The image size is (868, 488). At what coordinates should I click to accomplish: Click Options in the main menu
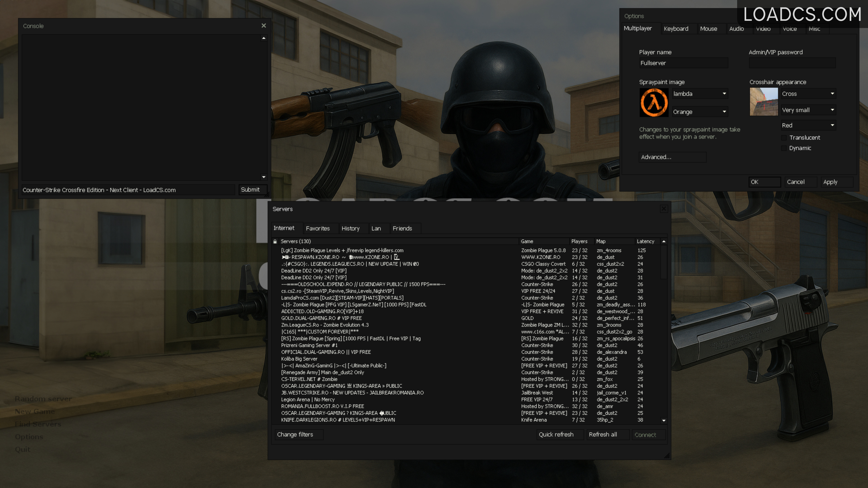pyautogui.click(x=29, y=437)
